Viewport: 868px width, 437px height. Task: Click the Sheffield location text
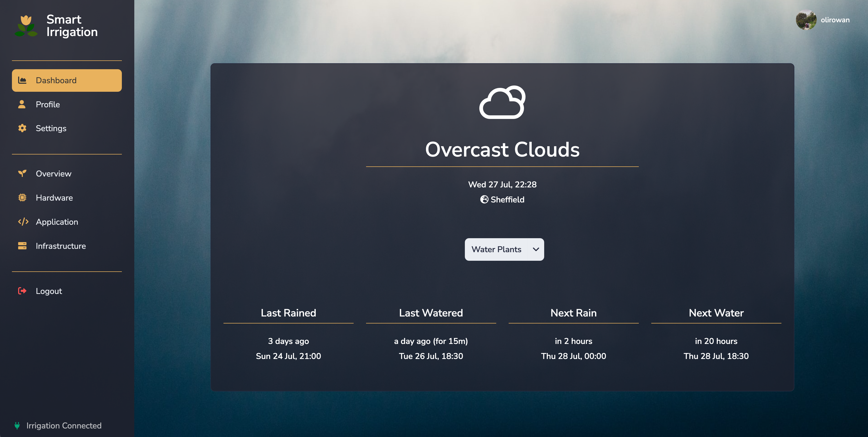(x=507, y=200)
